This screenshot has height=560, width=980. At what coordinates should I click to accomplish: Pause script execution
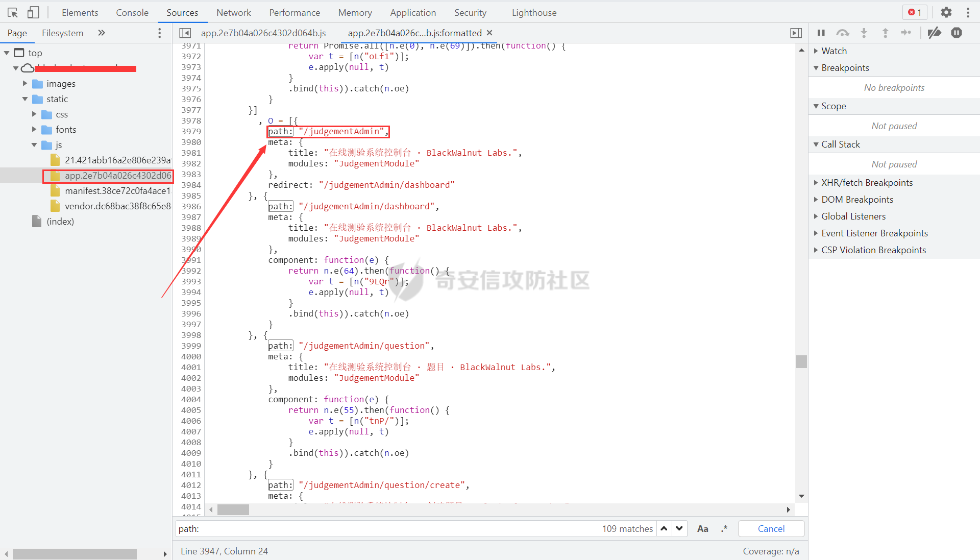point(821,33)
